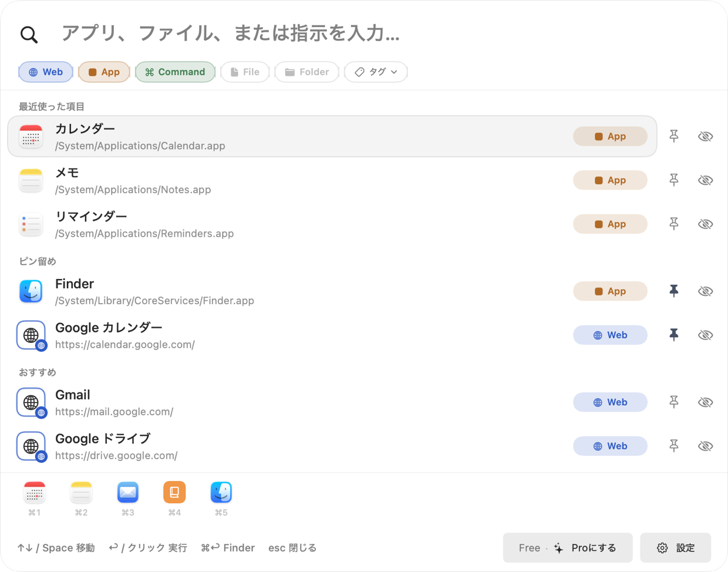Image resolution: width=728 pixels, height=572 pixels.
Task: Click the magnifying glass search icon
Action: pyautogui.click(x=29, y=35)
